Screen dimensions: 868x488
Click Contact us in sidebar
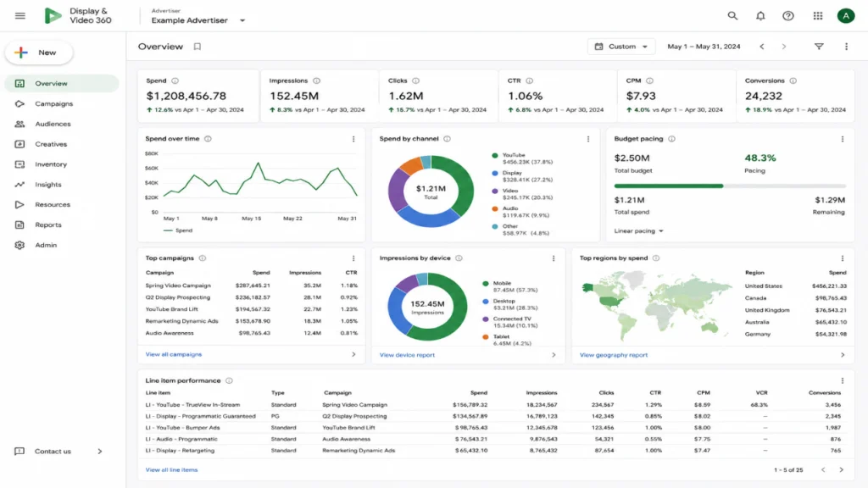pyautogui.click(x=53, y=452)
